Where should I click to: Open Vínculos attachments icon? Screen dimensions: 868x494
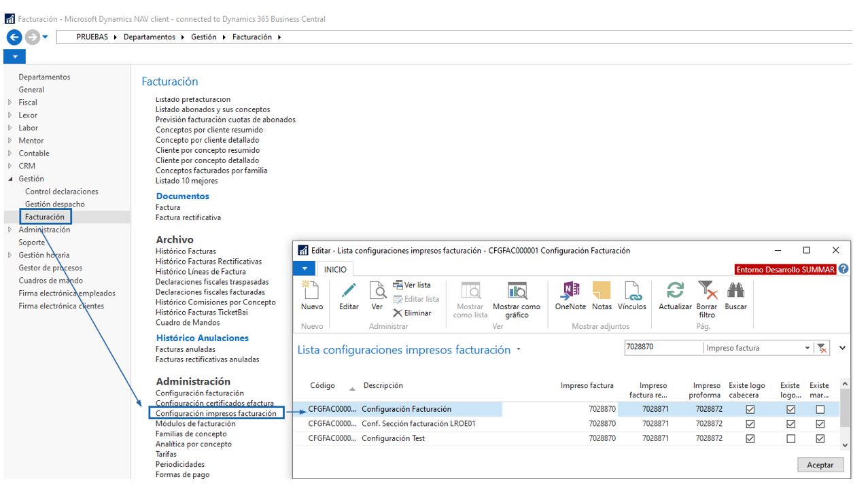tap(632, 292)
